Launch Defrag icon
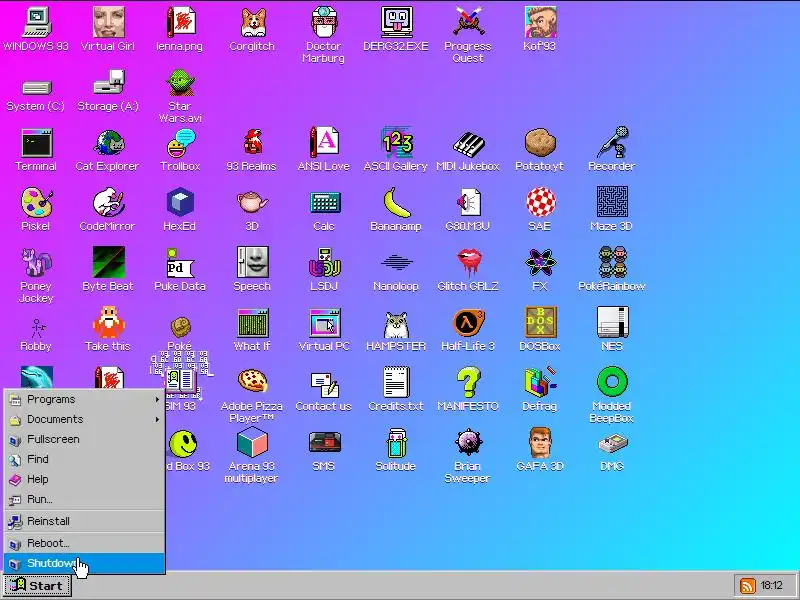 pos(540,383)
